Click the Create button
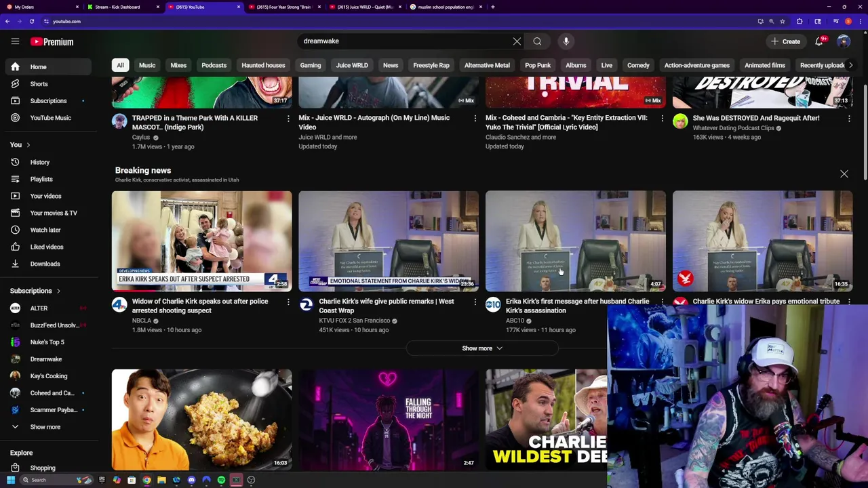This screenshot has height=488, width=868. [x=785, y=41]
